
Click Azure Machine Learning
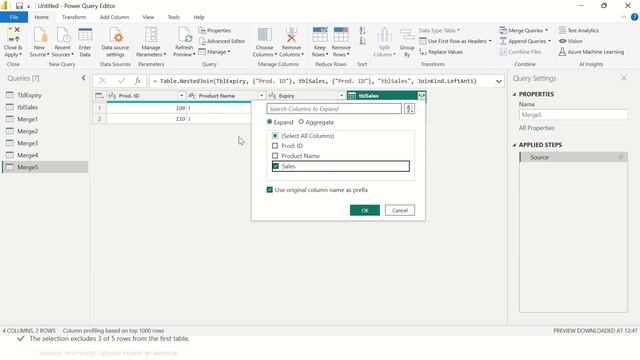[x=591, y=52]
